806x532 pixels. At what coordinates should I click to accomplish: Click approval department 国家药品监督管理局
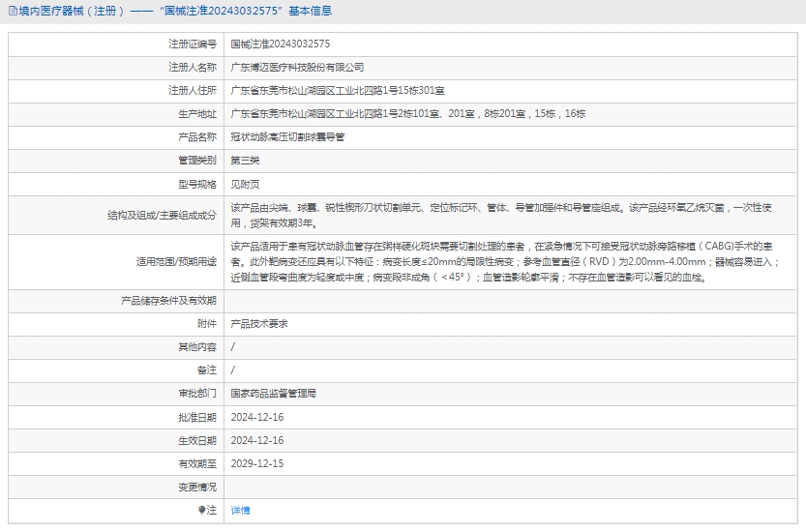[273, 394]
